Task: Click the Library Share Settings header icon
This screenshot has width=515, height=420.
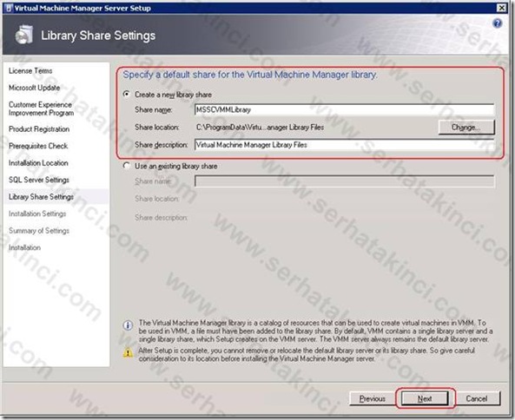Action: [x=24, y=35]
